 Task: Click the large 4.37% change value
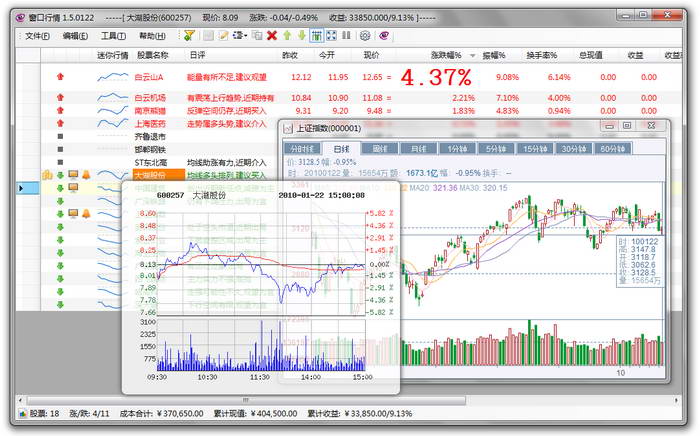point(436,77)
